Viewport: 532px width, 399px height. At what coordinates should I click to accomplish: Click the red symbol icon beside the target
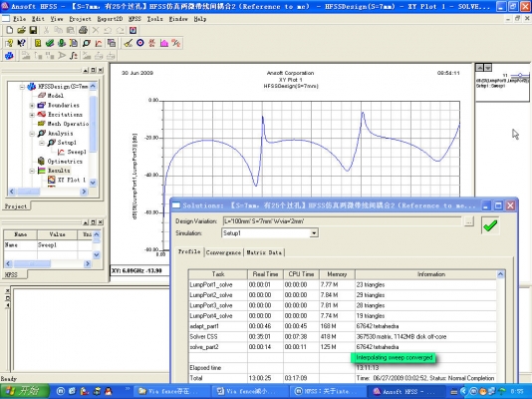[x=152, y=43]
